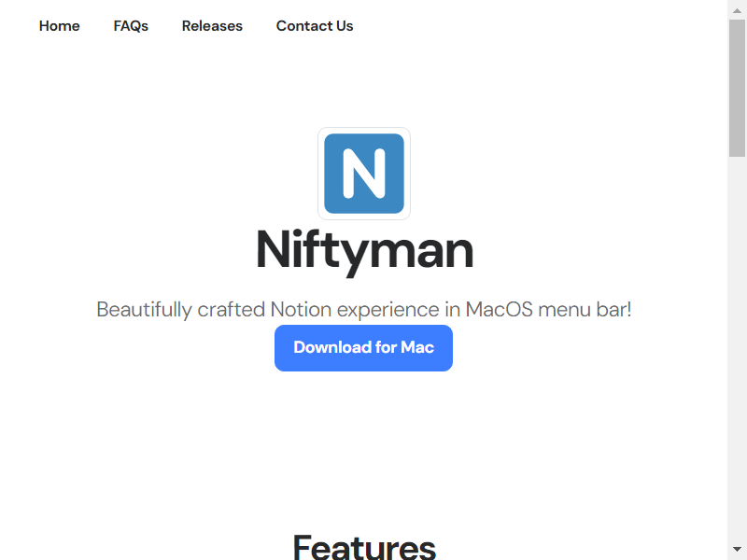Click the scrollbar down arrow
Image resolution: width=747 pixels, height=560 pixels.
coord(737,549)
